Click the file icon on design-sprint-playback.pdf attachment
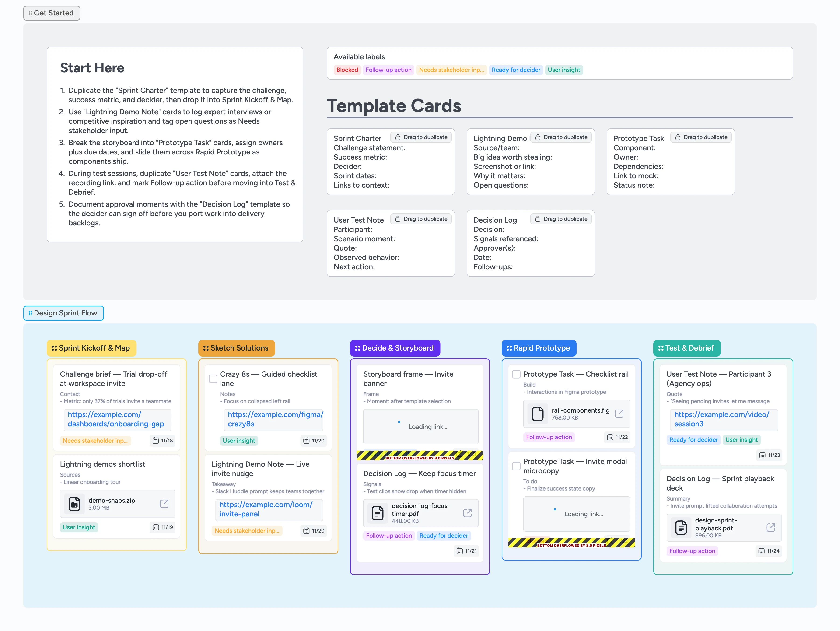The height and width of the screenshot is (631, 840). point(681,527)
